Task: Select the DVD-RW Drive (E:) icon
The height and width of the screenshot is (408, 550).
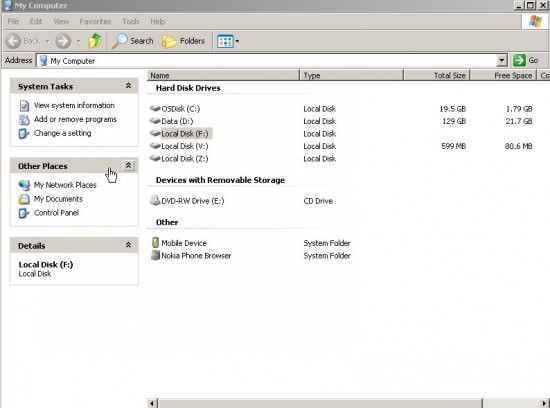Action: coord(155,200)
